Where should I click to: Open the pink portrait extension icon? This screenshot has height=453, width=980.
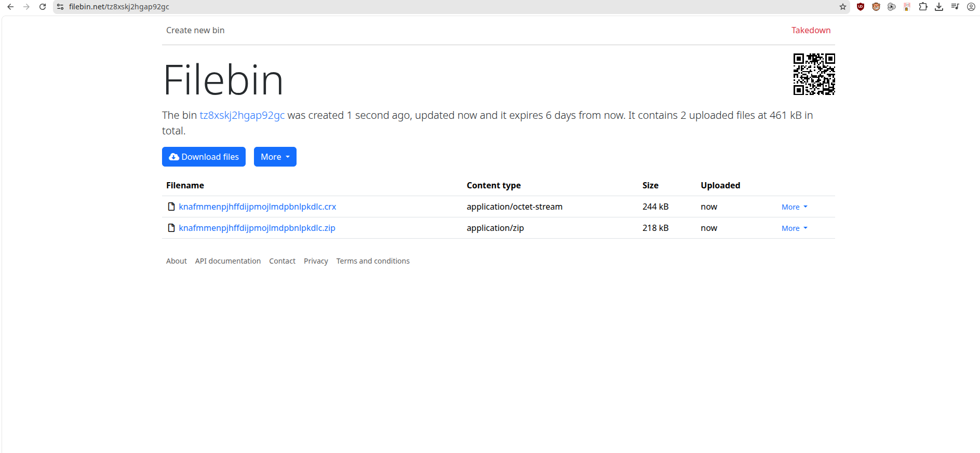907,7
